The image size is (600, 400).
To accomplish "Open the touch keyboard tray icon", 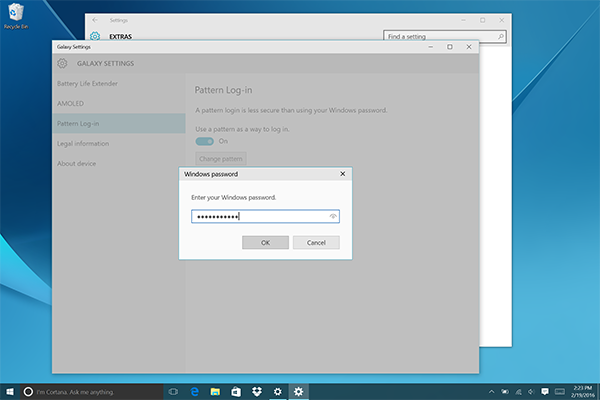I will click(560, 392).
